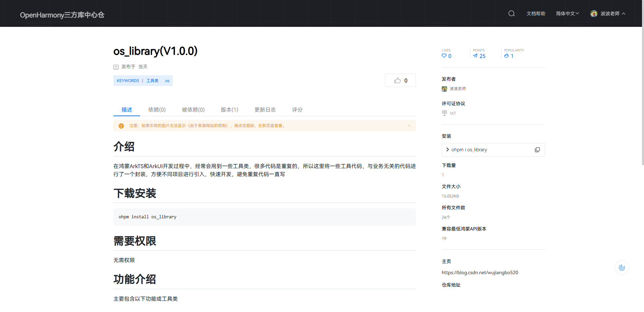This screenshot has height=312, width=644.
Task: Click the publish date calendar icon
Action: pos(116,67)
